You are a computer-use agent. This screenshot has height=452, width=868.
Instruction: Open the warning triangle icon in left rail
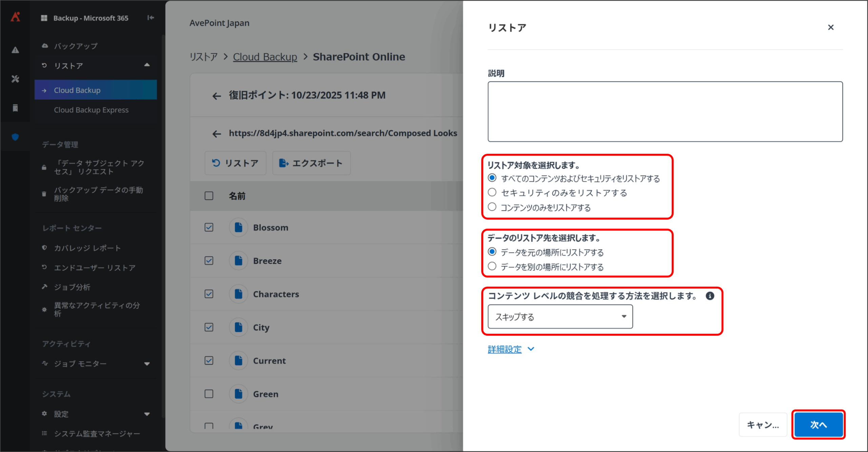(x=15, y=50)
